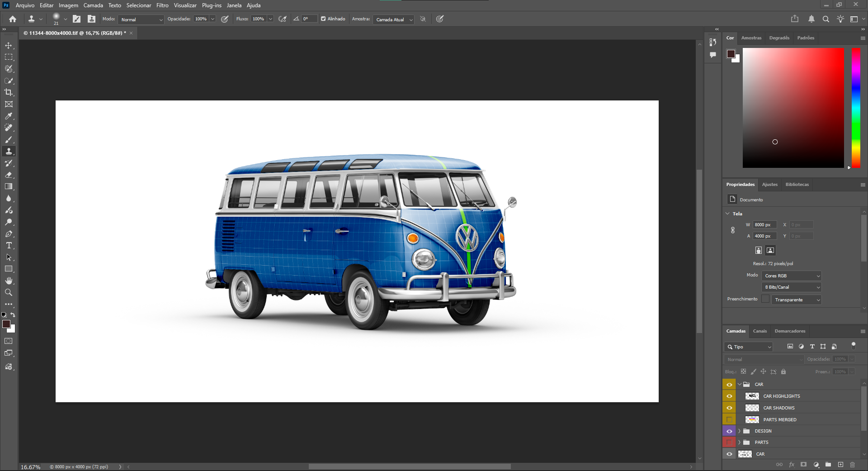
Task: Choose the Horizontal Type tool
Action: [9, 246]
